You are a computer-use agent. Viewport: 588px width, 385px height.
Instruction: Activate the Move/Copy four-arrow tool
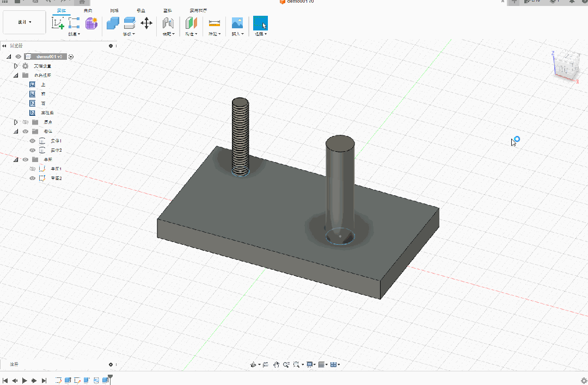click(x=146, y=23)
